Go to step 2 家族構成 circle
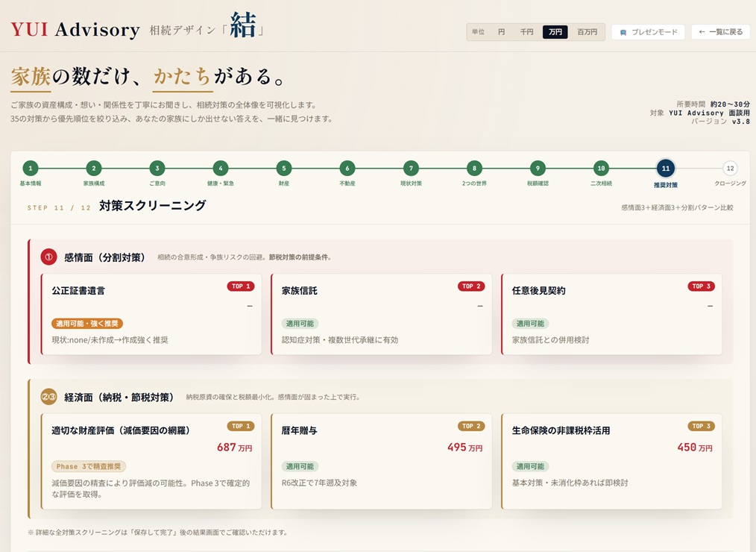The width and height of the screenshot is (756, 552). (x=93, y=169)
